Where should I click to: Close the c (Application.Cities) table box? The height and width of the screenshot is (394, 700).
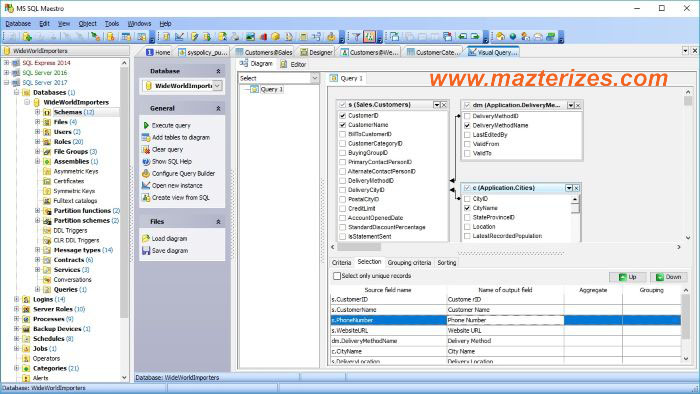coord(576,188)
